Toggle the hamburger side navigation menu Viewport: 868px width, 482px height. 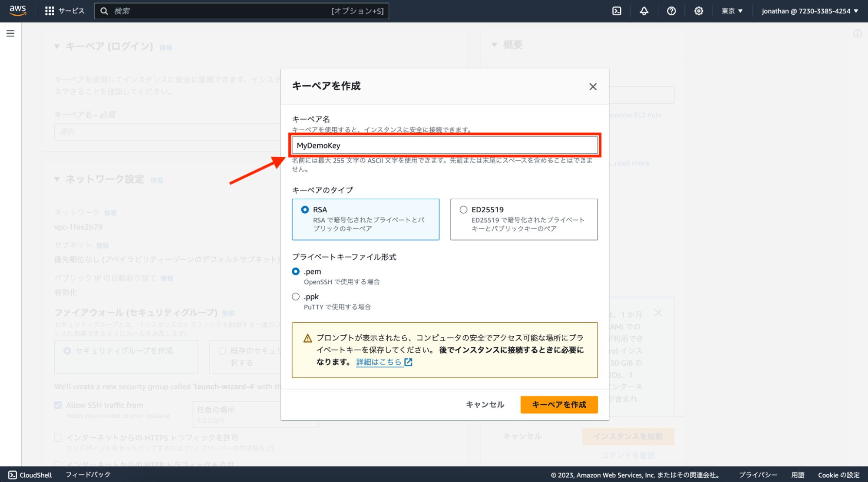[10, 33]
